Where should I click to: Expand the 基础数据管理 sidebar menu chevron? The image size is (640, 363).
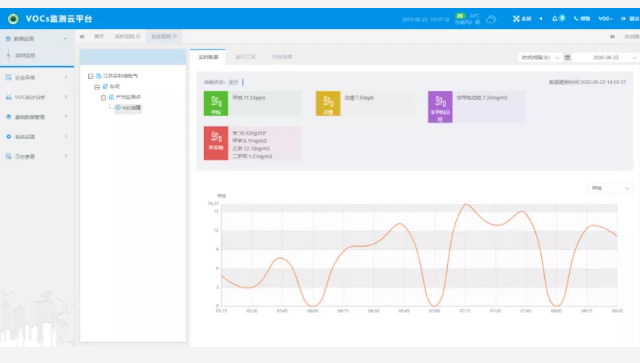[x=66, y=116]
